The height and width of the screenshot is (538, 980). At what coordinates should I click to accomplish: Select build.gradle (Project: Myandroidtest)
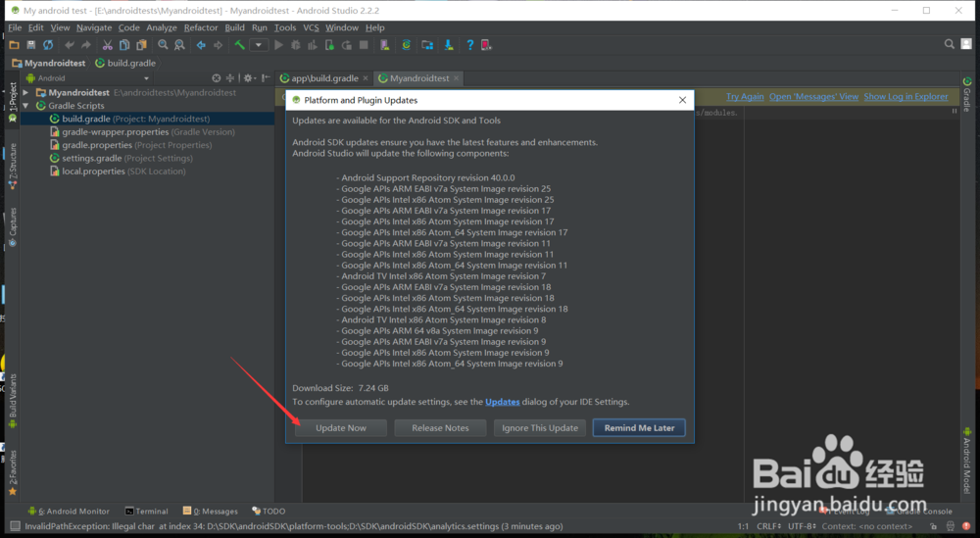(148, 119)
